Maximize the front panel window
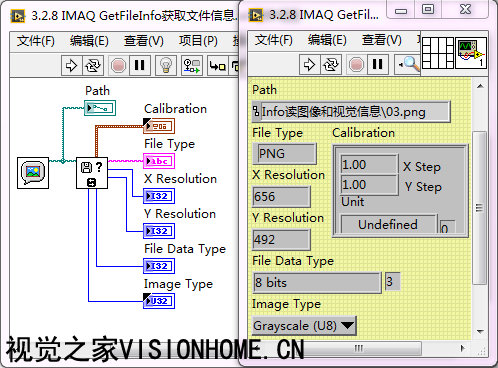The height and width of the screenshot is (368, 498). [x=428, y=9]
